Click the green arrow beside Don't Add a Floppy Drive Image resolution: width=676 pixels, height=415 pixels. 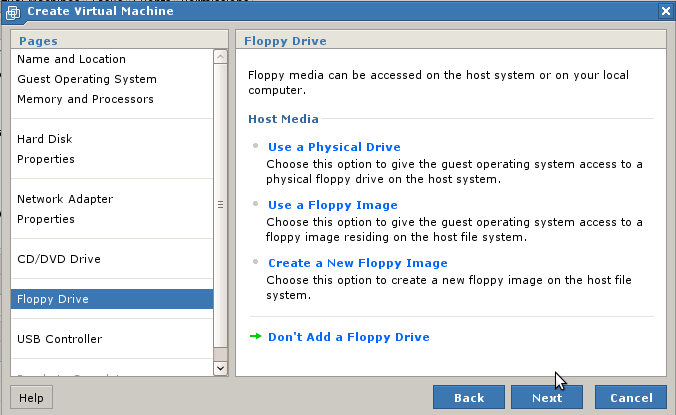pyautogui.click(x=255, y=337)
